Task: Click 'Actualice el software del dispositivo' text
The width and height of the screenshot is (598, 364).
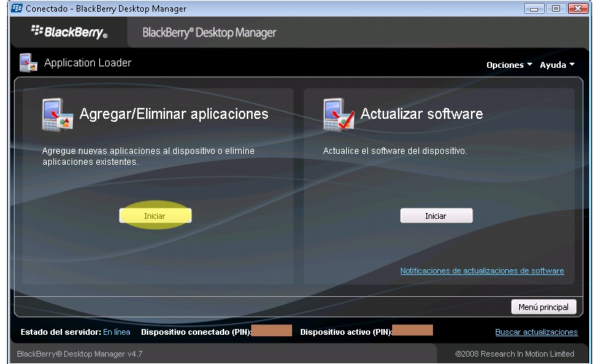Action: click(395, 151)
